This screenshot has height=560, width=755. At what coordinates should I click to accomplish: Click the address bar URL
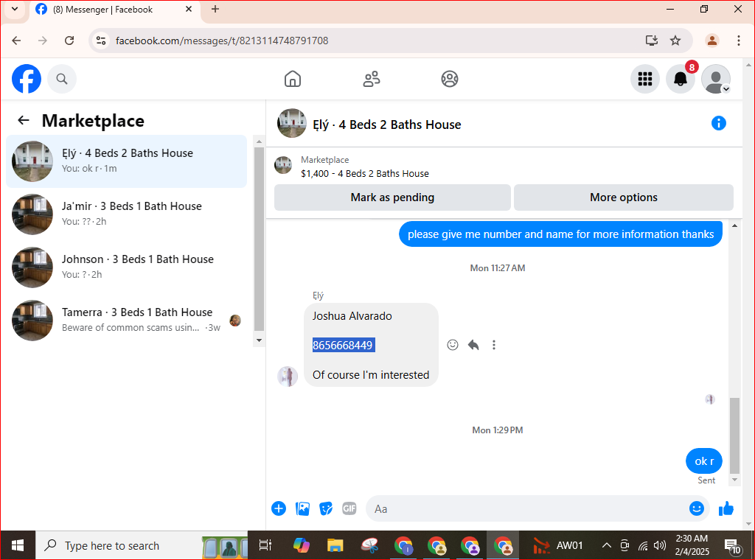(x=222, y=41)
